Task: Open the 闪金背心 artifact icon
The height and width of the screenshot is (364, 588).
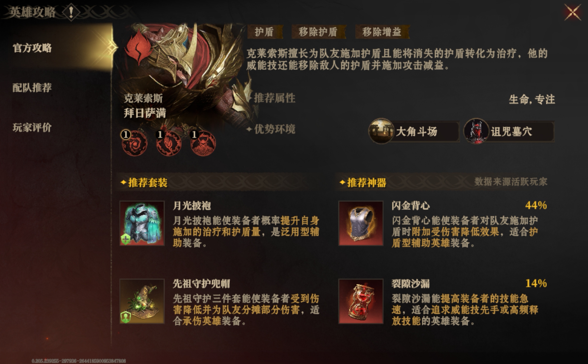Action: pyautogui.click(x=361, y=223)
